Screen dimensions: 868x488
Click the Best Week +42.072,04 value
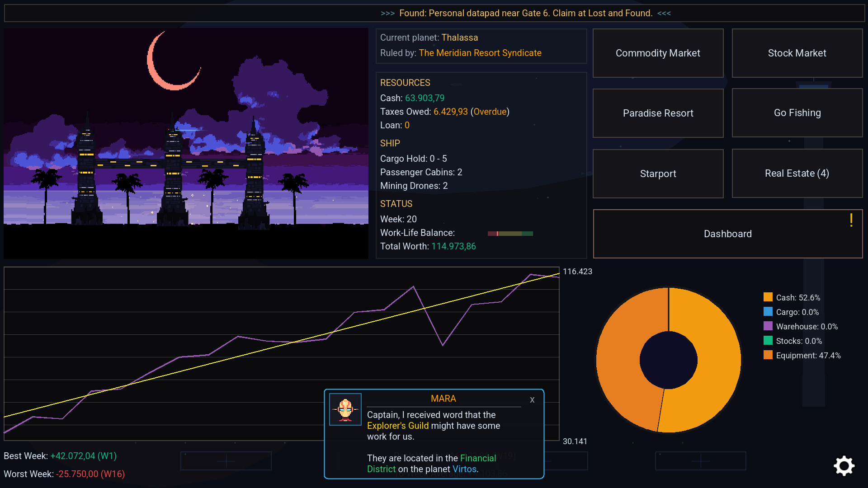[x=83, y=456]
